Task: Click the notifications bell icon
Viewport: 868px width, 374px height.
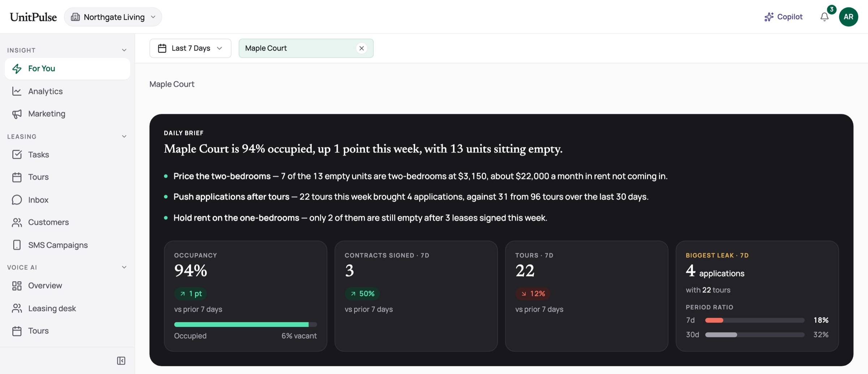Action: (x=824, y=17)
